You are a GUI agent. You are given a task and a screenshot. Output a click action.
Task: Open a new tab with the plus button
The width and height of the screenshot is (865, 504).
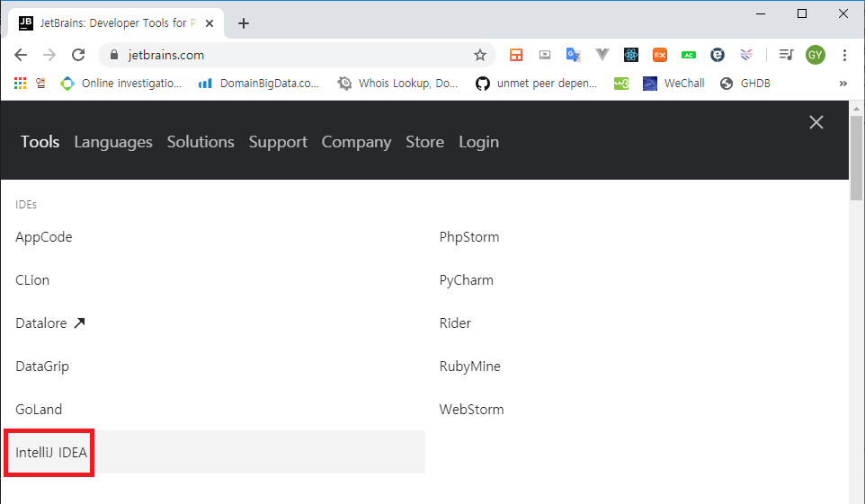244,23
